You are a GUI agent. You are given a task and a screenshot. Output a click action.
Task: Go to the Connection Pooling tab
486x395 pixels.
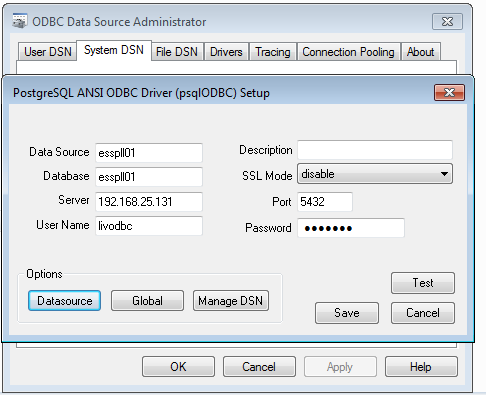pos(348,52)
